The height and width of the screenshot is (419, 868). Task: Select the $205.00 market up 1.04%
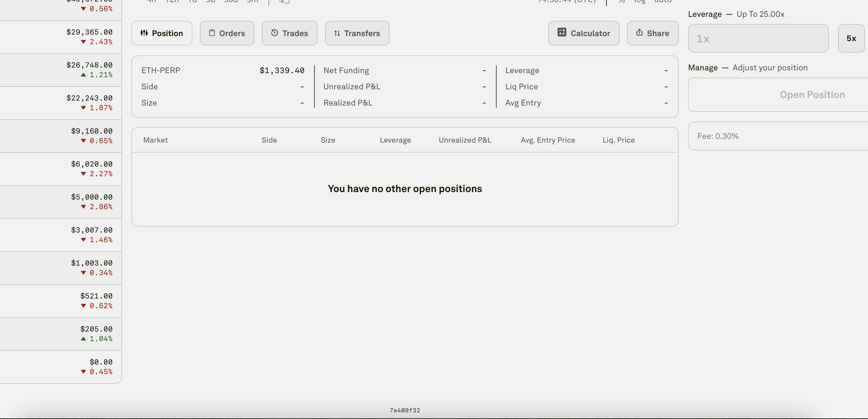pyautogui.click(x=61, y=334)
